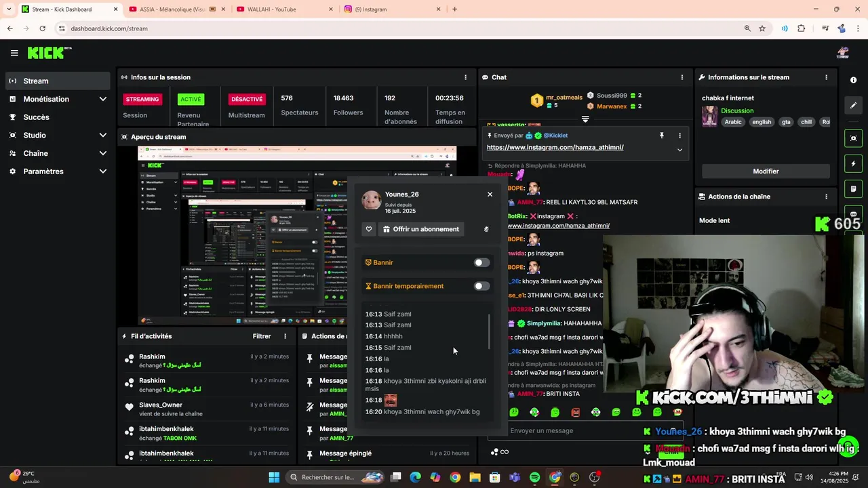The height and width of the screenshot is (488, 868).
Task: Click the user card message history scrollbar
Action: [x=489, y=332]
